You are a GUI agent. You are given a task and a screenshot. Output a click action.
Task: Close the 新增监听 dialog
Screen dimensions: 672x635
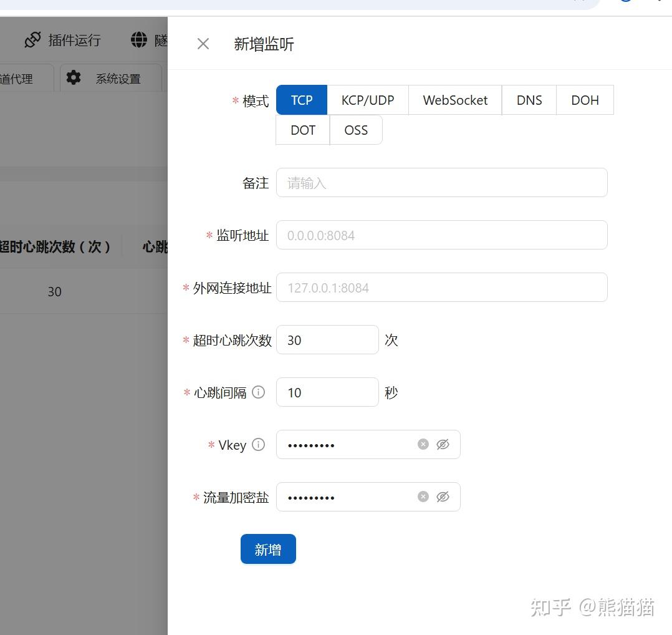tap(203, 44)
